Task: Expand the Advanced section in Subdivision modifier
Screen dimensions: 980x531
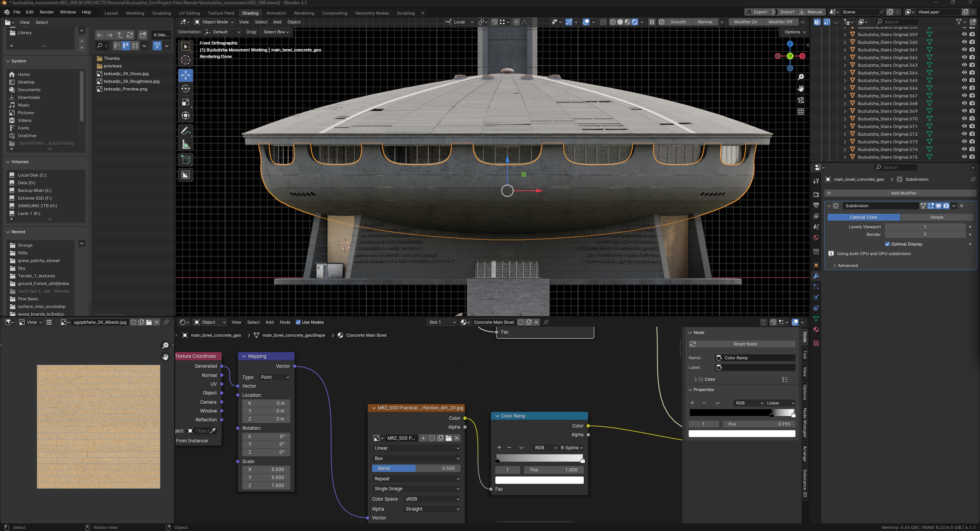Action: coord(848,265)
